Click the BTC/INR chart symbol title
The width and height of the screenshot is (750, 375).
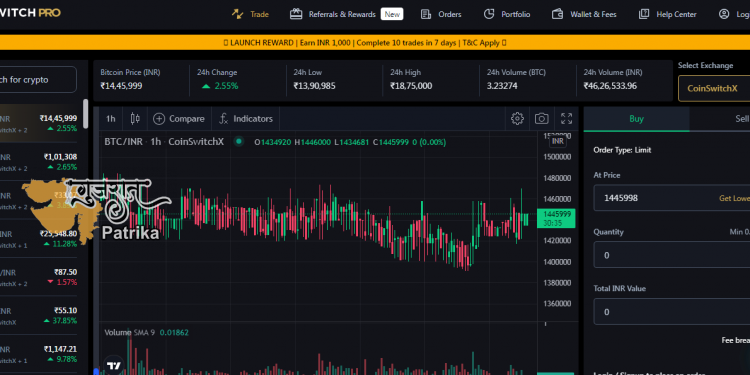[x=164, y=142]
